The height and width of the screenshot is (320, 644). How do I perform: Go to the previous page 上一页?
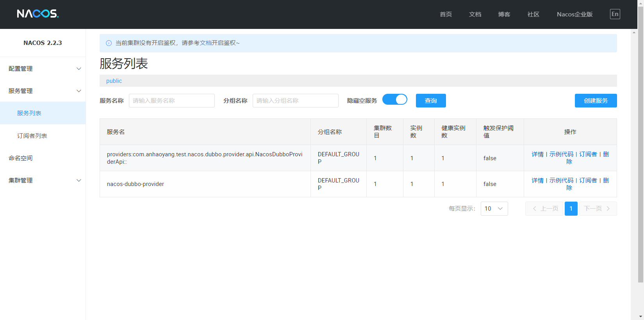point(544,209)
